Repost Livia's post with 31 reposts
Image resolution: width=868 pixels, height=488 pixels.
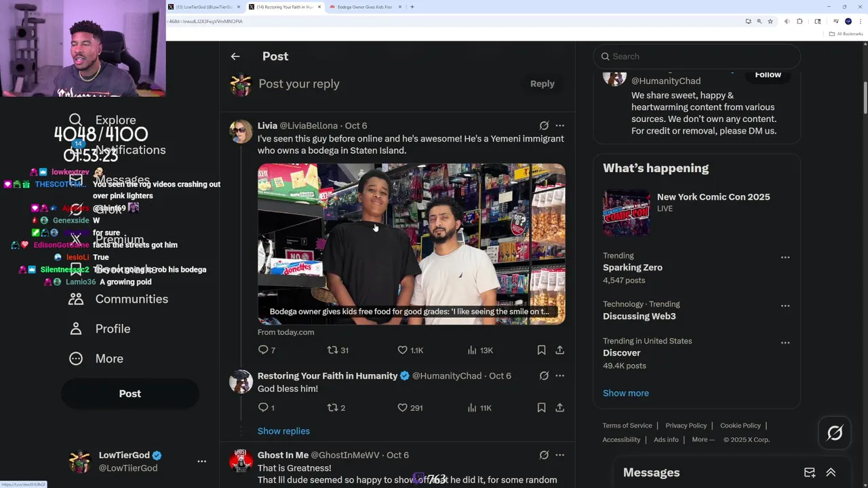[x=338, y=350]
